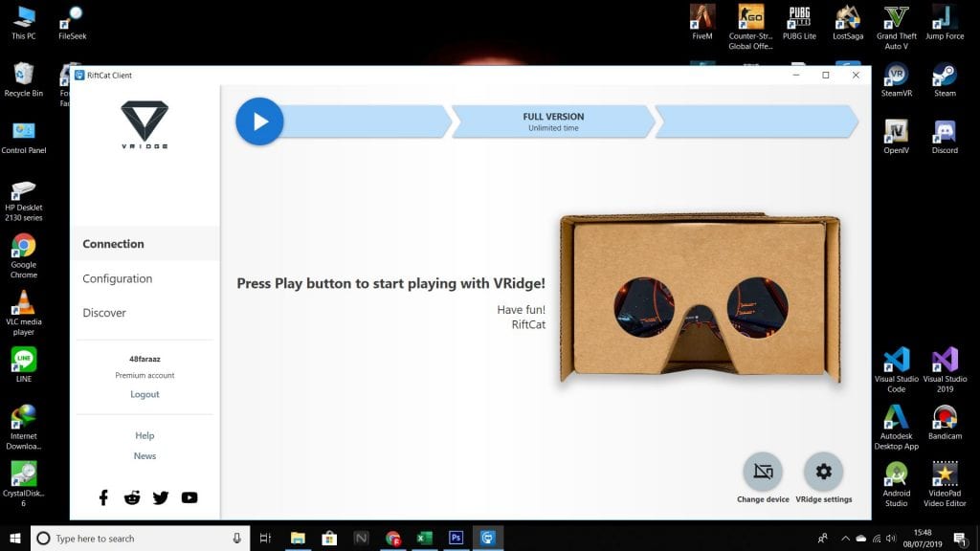Screen dimensions: 980x551
Task: Select the Steam desktop shortcut
Action: tap(945, 80)
